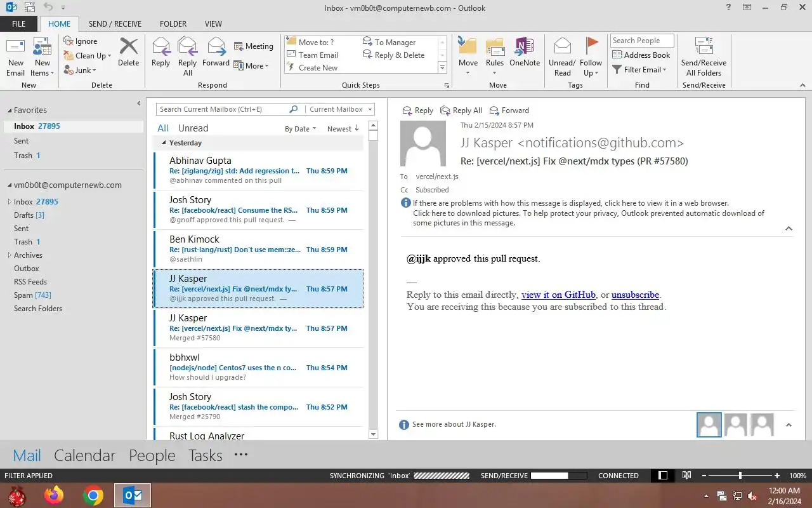Minimize the folder pane

tap(139, 104)
